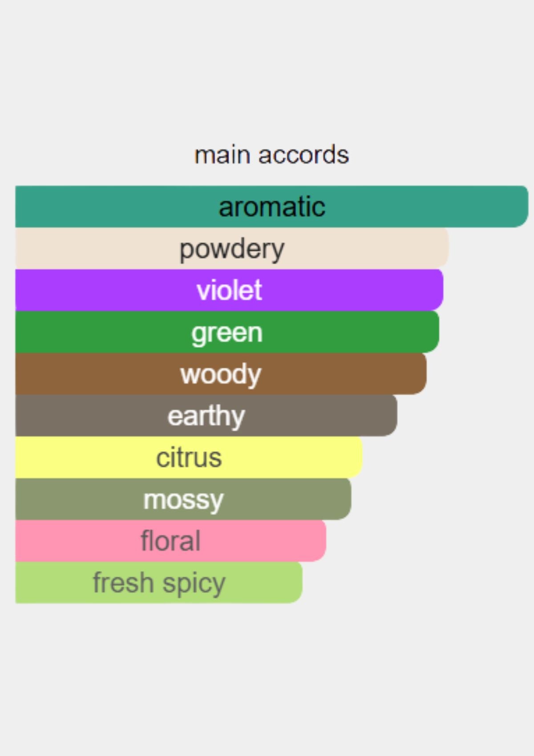Click the green text label
The width and height of the screenshot is (534, 756).
[227, 334]
